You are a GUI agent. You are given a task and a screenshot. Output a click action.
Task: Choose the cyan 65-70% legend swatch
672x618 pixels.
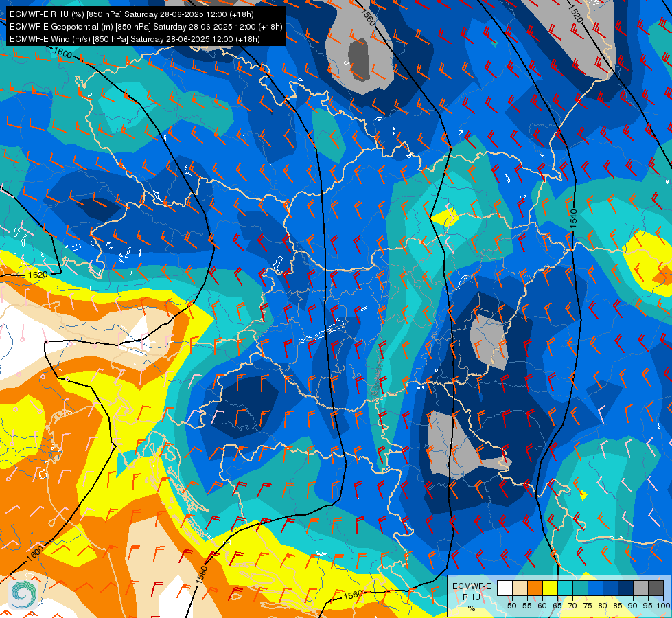click(x=565, y=588)
